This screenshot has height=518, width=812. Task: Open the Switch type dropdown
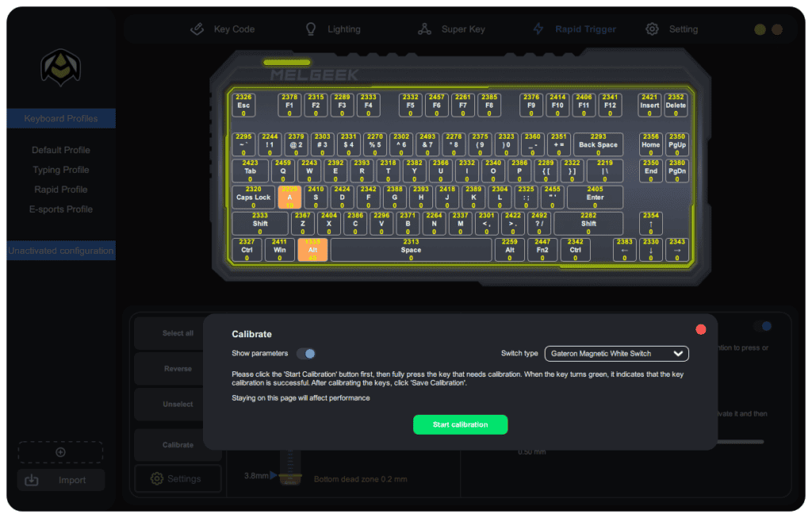point(616,353)
